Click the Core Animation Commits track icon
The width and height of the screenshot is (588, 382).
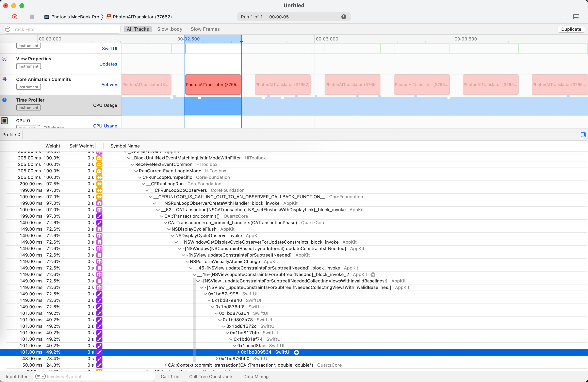pyautogui.click(x=5, y=79)
